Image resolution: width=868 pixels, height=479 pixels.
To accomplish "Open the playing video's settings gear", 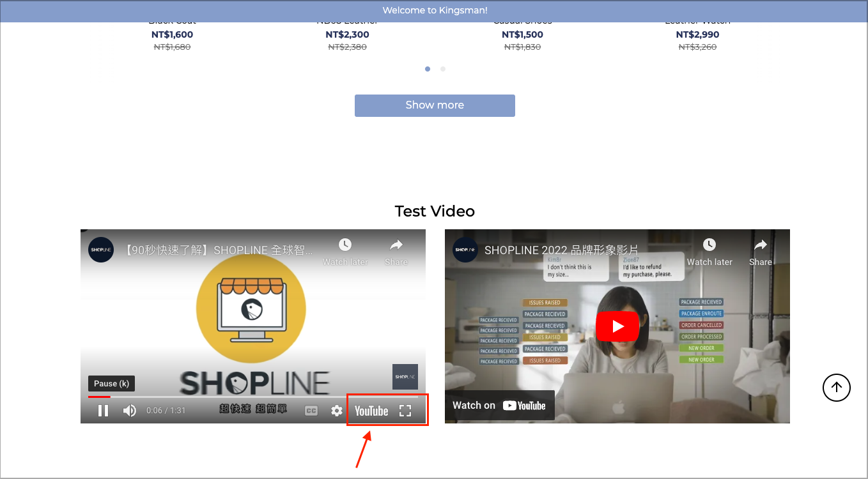I will pyautogui.click(x=337, y=411).
